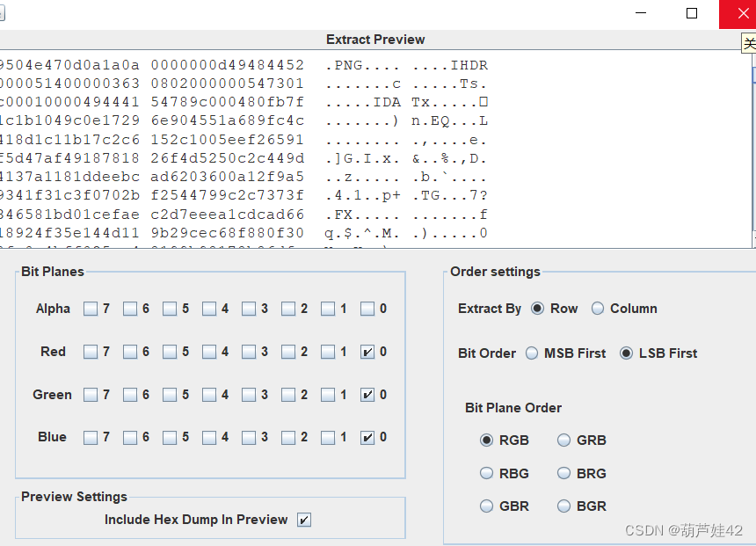Screen dimensions: 756x546
Task: Uncheck Green bit plane 0
Action: 367,395
